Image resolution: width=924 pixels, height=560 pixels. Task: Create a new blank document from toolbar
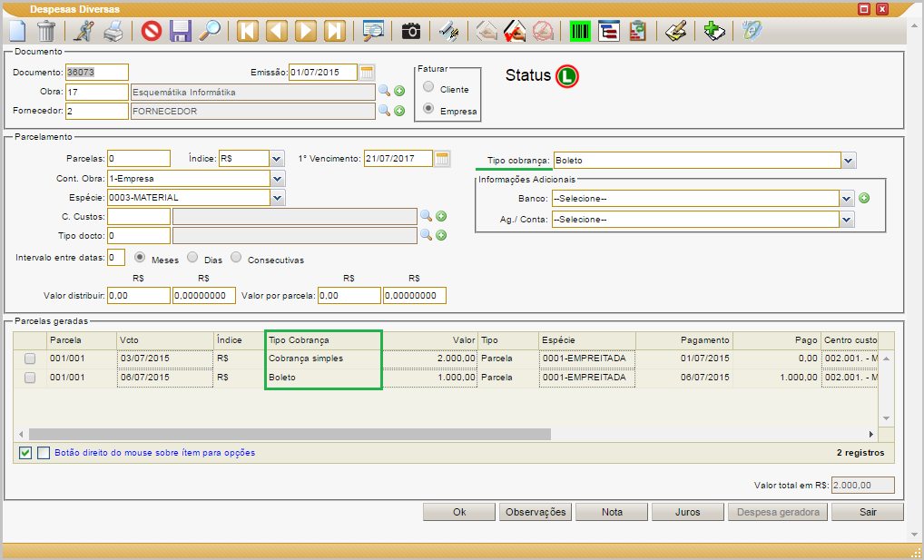coord(17,31)
